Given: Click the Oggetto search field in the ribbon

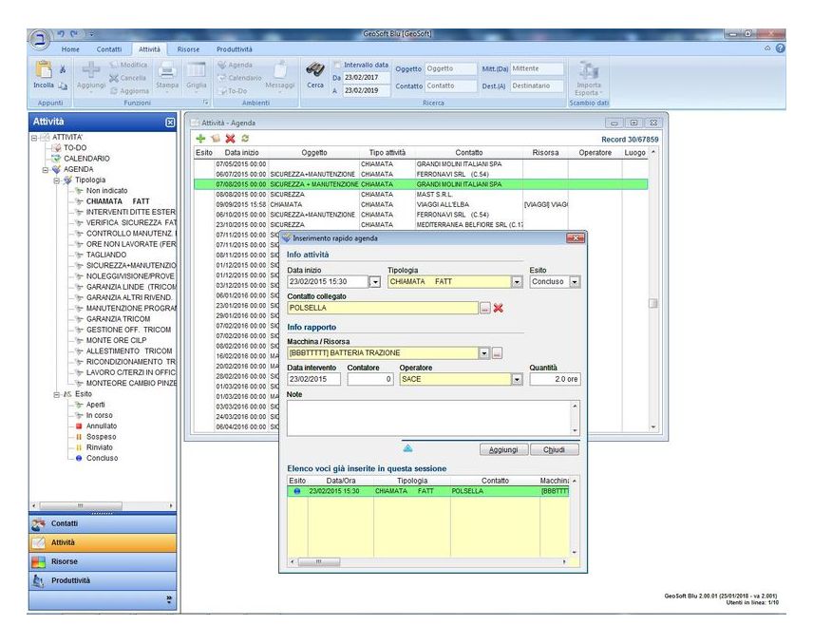Looking at the screenshot, I should tap(450, 68).
